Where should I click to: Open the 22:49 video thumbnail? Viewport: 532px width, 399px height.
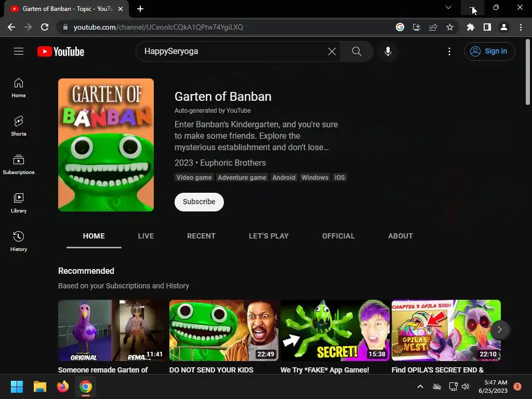[x=224, y=330]
